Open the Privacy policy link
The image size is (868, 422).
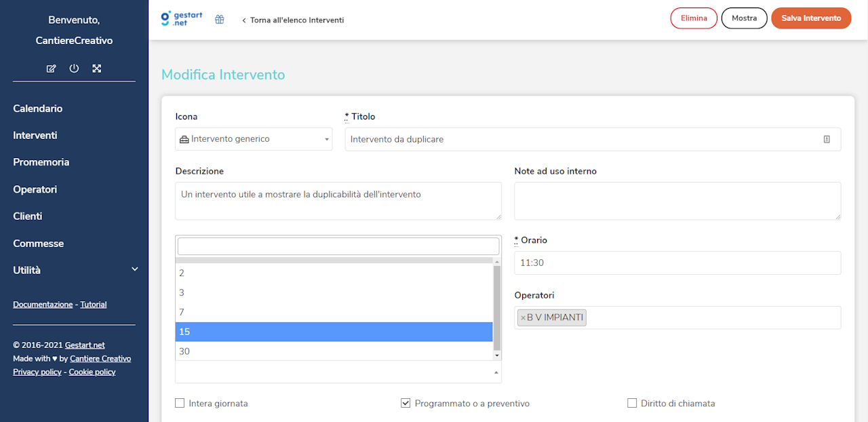(x=37, y=371)
